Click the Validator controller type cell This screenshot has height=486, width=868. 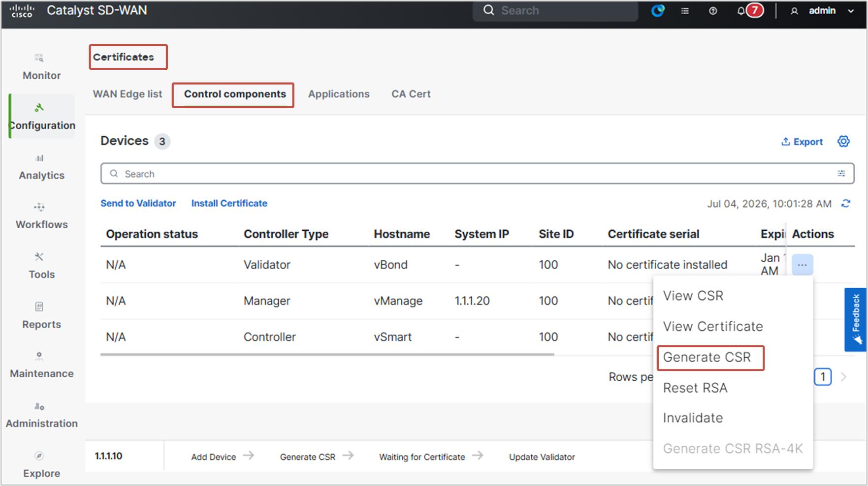(267, 265)
